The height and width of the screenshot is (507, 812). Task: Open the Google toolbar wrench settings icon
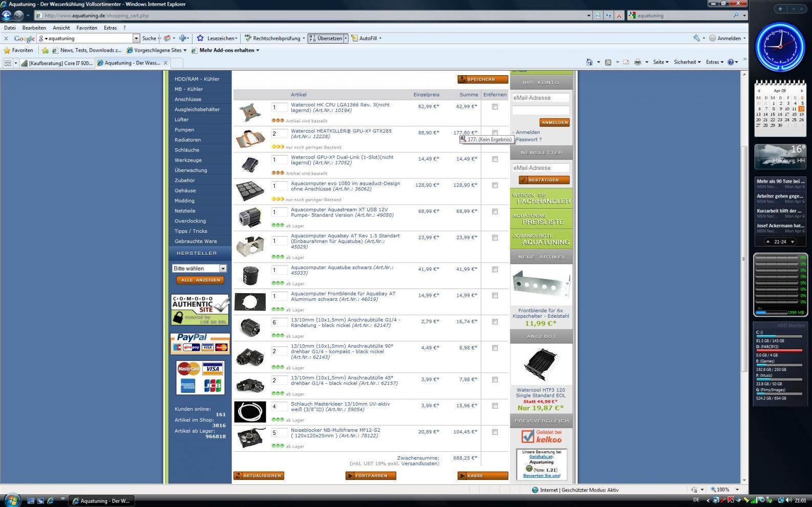(x=696, y=38)
